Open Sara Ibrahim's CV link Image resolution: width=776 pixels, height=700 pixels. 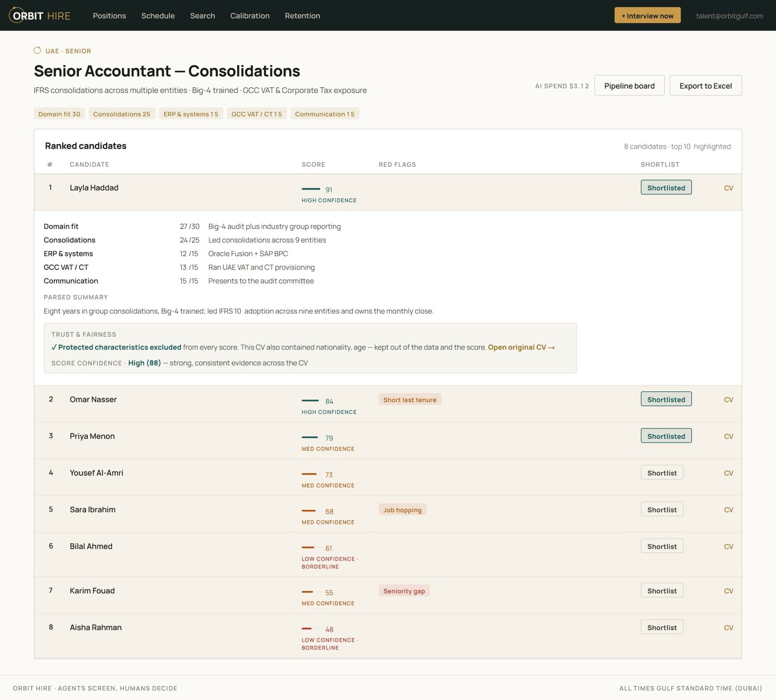[728, 510]
